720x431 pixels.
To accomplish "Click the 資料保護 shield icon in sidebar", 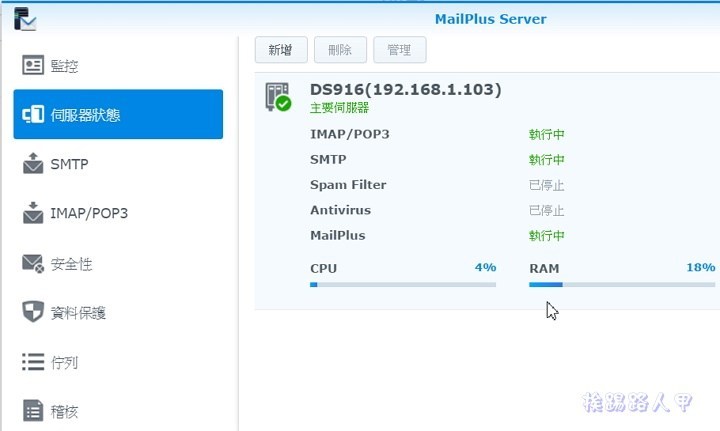I will [x=33, y=312].
